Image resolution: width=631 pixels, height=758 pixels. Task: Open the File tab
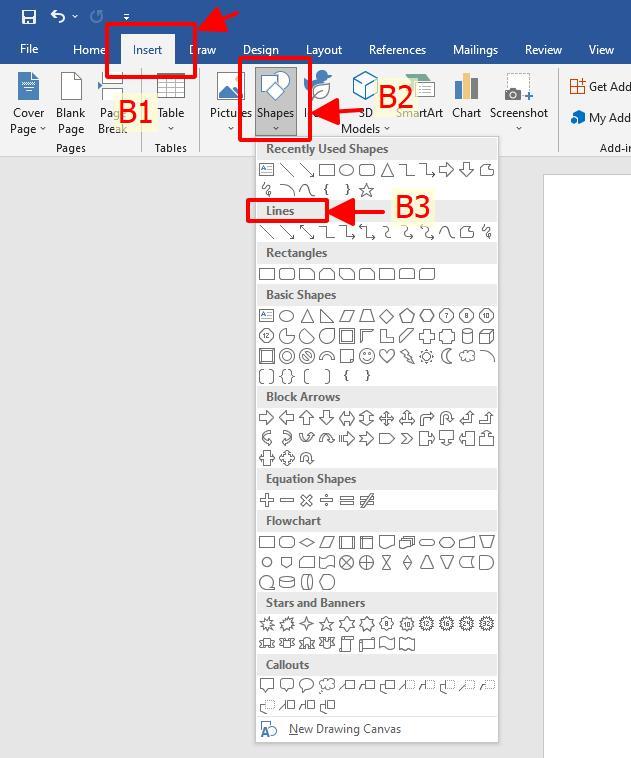[x=29, y=49]
